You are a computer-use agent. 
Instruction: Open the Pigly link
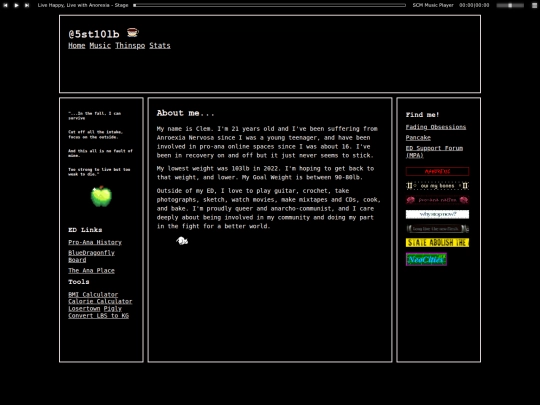point(113,309)
